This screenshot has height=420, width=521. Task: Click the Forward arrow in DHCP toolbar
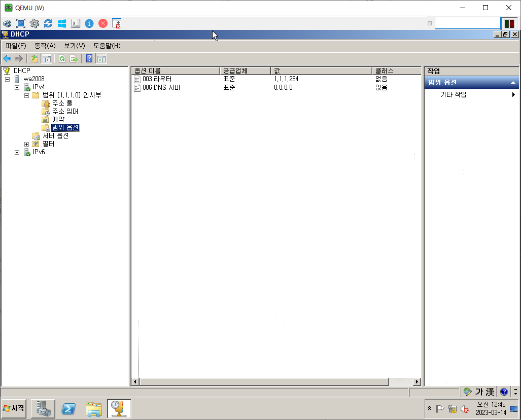(x=19, y=59)
